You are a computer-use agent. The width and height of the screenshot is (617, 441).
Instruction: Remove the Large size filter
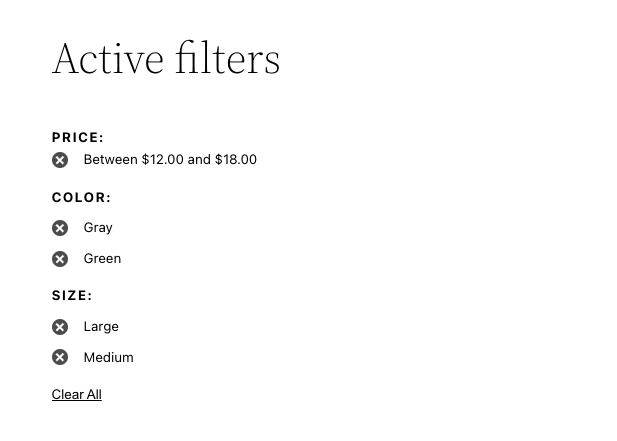coord(60,327)
